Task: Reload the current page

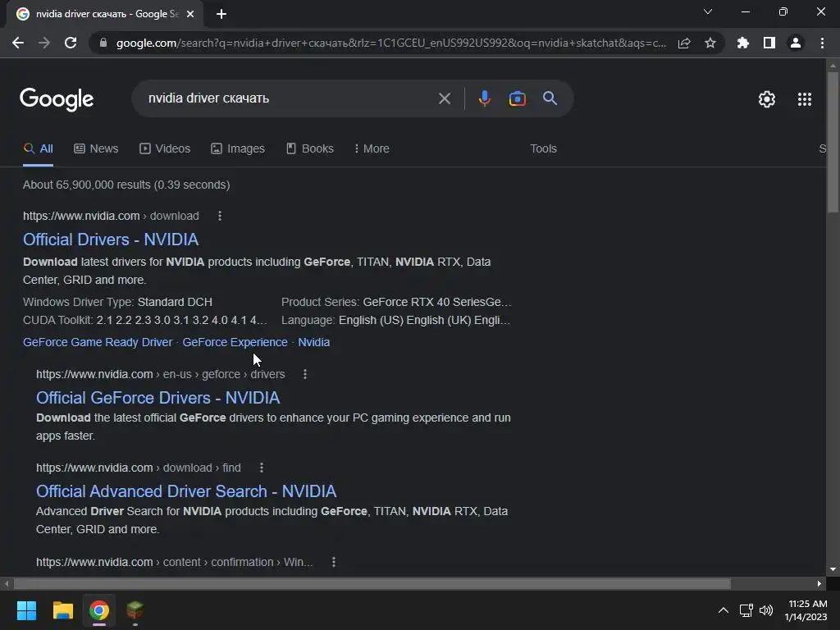Action: coord(71,43)
